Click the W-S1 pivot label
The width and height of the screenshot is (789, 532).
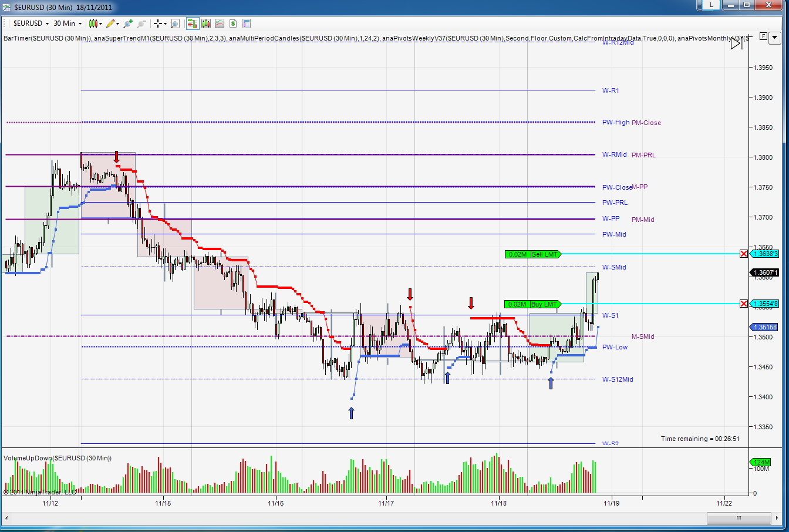[x=611, y=315]
